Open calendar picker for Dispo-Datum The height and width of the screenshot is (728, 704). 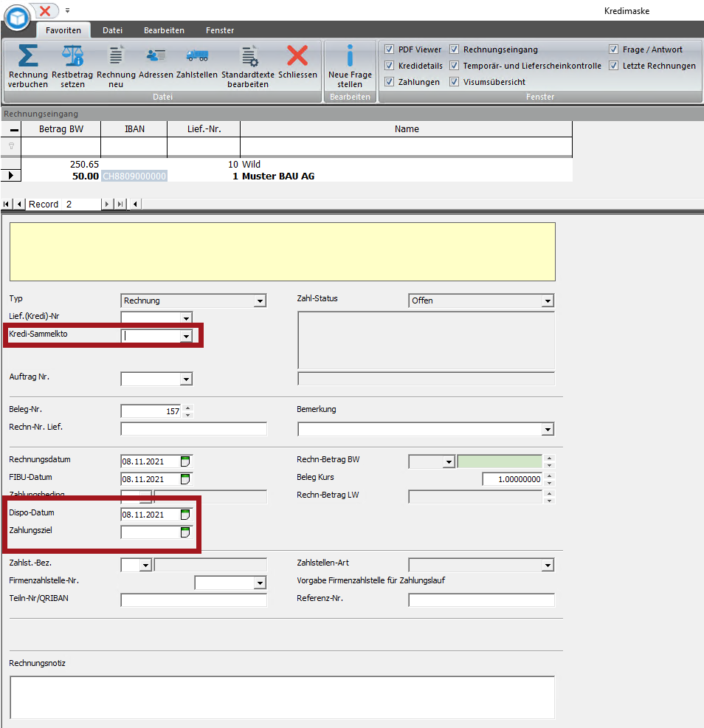click(185, 514)
